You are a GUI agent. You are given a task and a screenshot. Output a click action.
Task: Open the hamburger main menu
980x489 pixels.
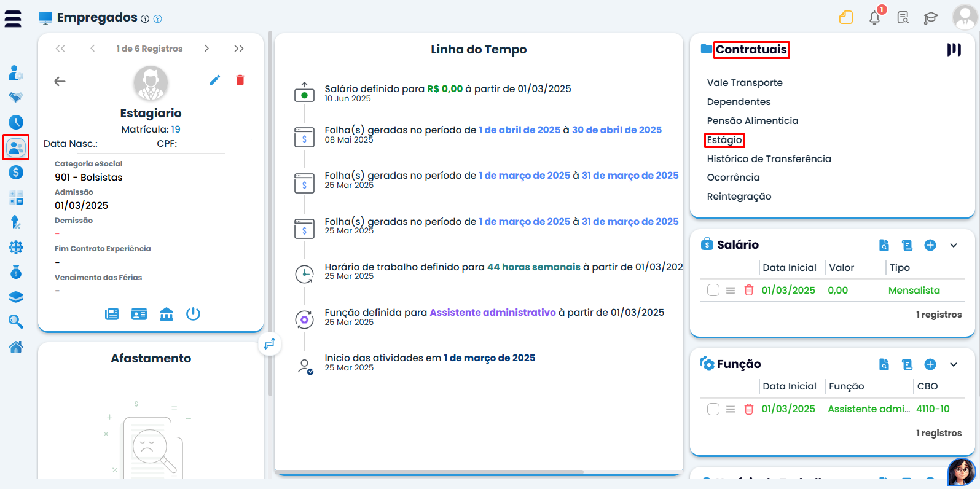(13, 18)
